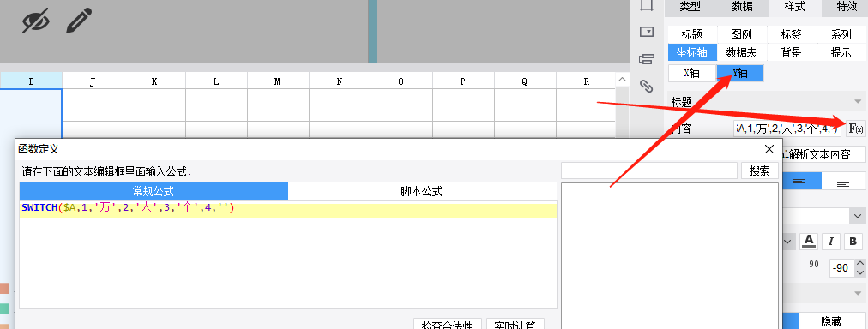Open the F(x) formula button beside 内容
Image resolution: width=868 pixels, height=329 pixels.
856,129
